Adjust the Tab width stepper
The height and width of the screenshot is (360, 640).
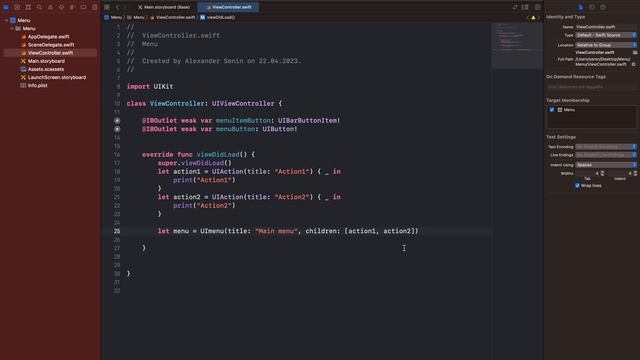(x=602, y=173)
